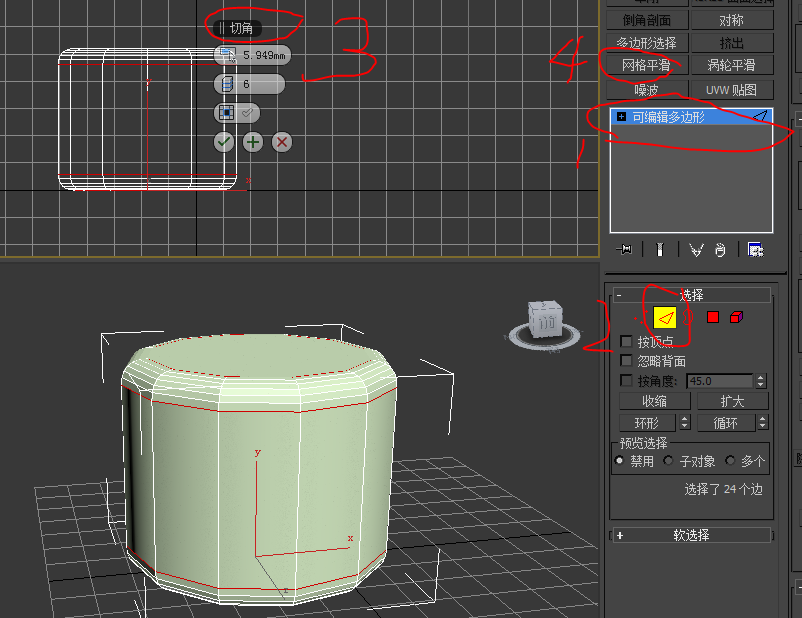Click the 按角度 value spinner arrows

[761, 381]
